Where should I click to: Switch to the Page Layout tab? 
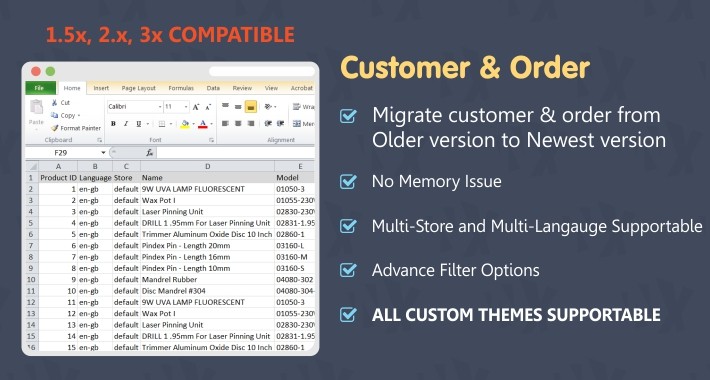point(139,88)
